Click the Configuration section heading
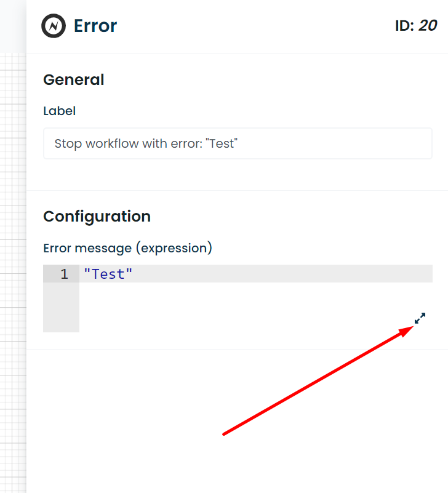Image resolution: width=448 pixels, height=493 pixels. 97,217
